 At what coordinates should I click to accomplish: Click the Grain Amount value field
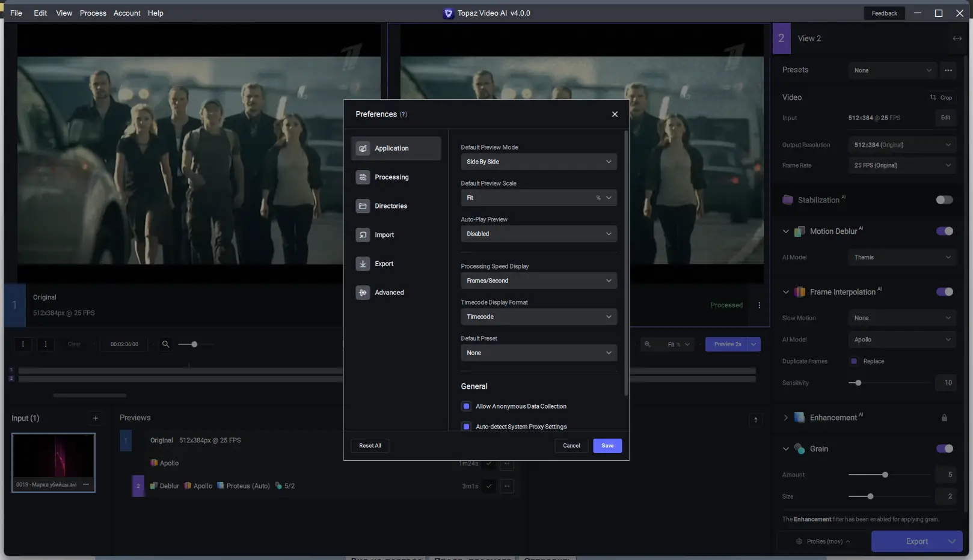[x=945, y=475]
